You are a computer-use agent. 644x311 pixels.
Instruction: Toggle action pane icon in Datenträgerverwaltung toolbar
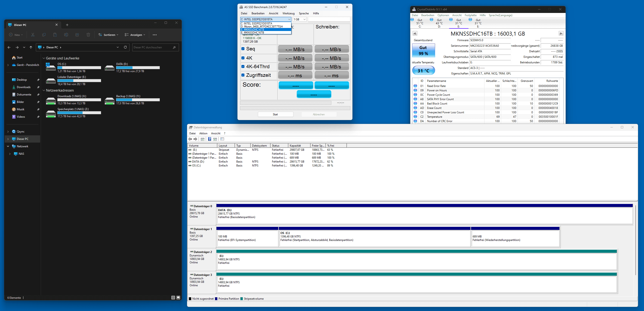[x=215, y=139]
